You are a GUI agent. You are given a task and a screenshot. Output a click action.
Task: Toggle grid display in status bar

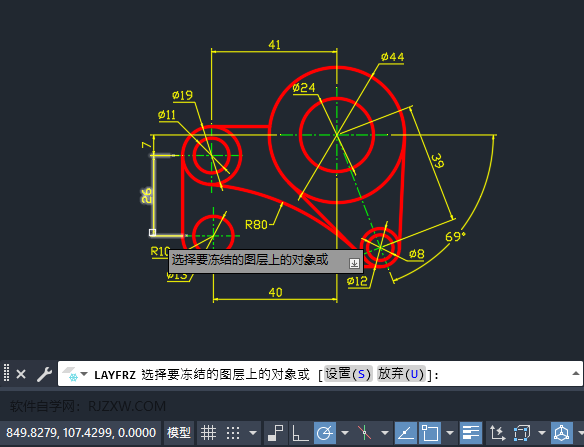[x=208, y=433]
